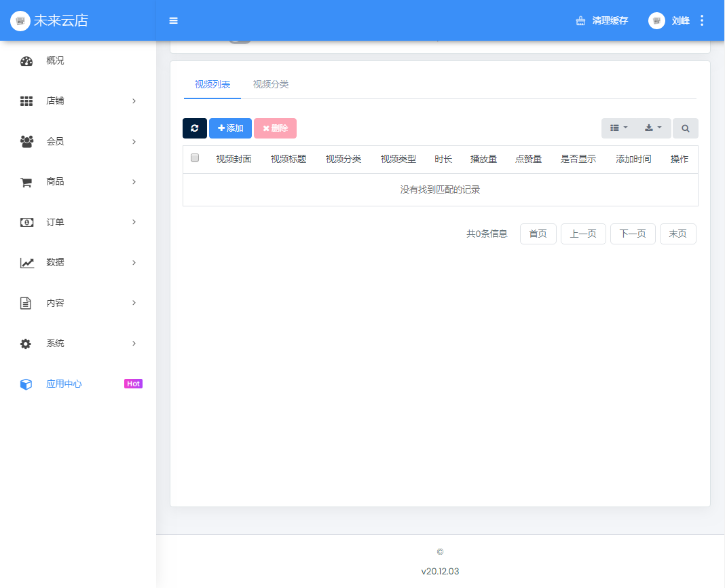725x588 pixels.
Task: Expand the 系统 sidebar menu
Action: (78, 344)
